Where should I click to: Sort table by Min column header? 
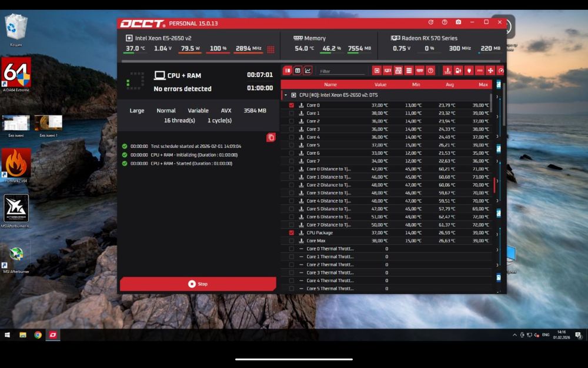pyautogui.click(x=416, y=84)
